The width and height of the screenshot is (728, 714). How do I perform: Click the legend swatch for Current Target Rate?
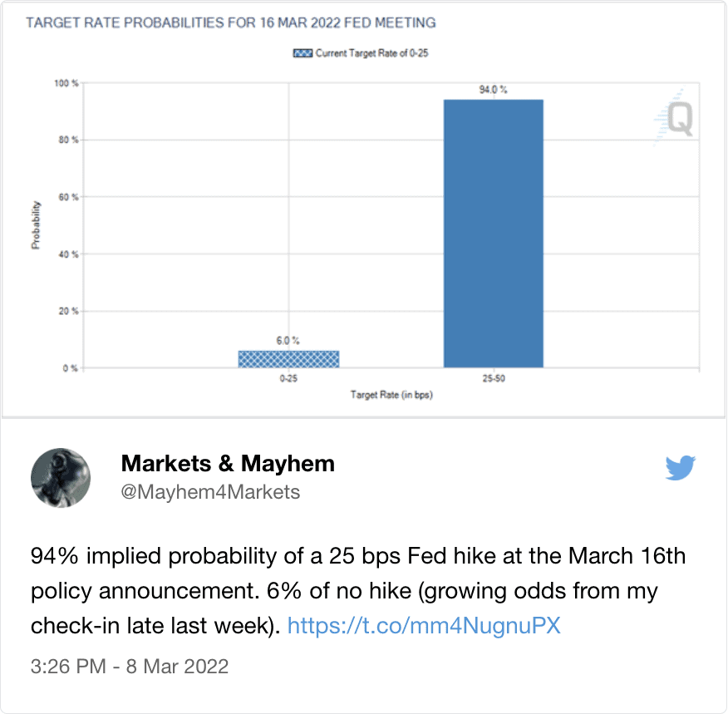303,53
